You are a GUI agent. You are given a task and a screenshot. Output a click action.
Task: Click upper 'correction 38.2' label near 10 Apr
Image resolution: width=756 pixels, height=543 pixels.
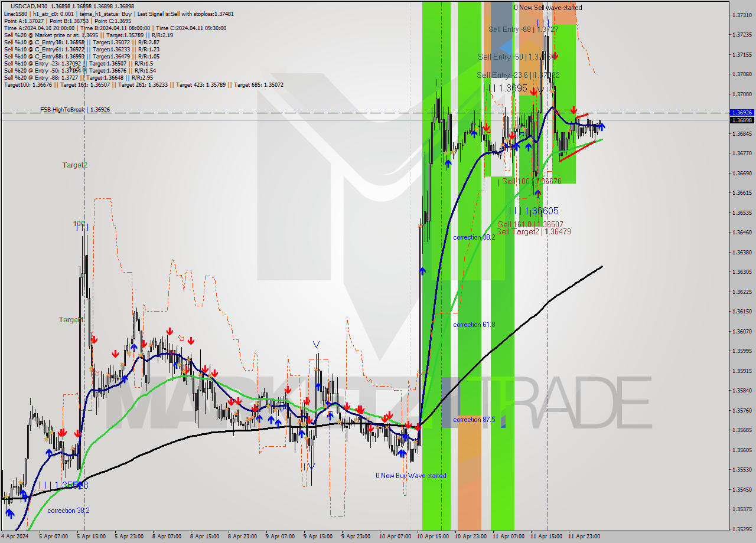(474, 237)
